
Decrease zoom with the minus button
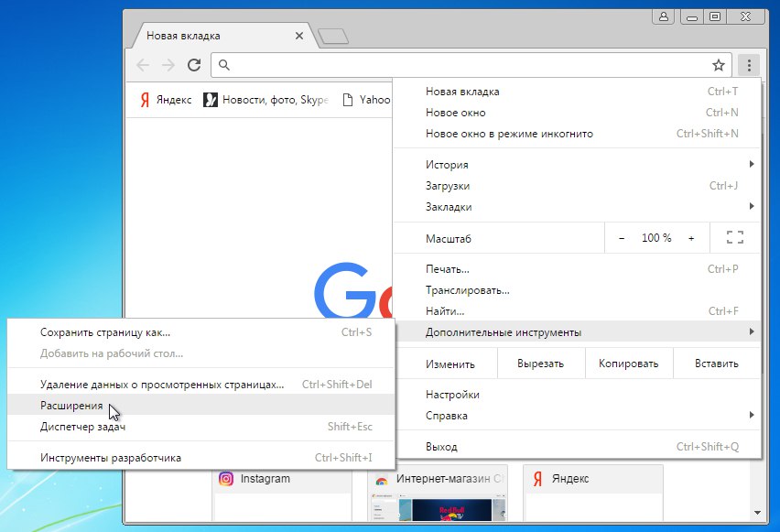pyautogui.click(x=622, y=238)
